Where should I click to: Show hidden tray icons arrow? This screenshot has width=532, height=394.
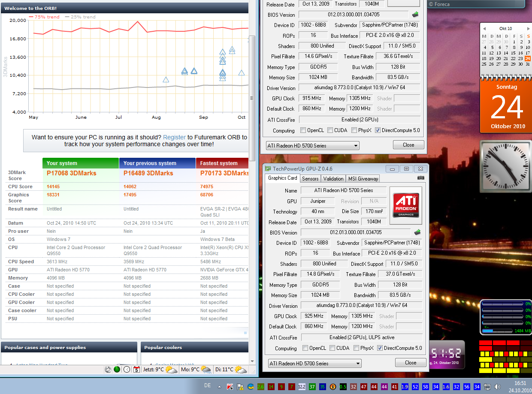[220, 387]
